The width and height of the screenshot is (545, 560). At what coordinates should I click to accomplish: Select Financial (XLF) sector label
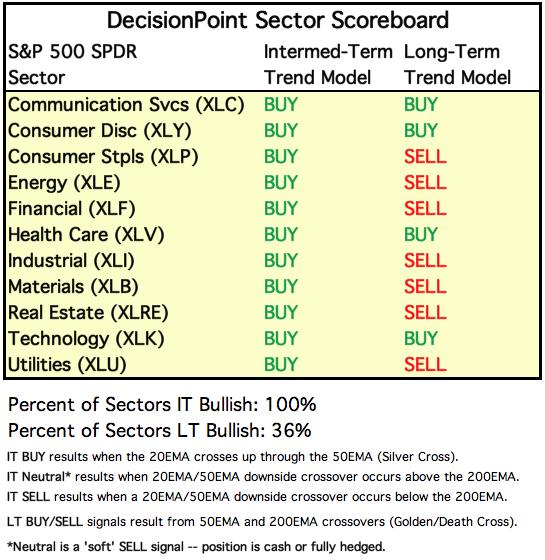pos(71,209)
